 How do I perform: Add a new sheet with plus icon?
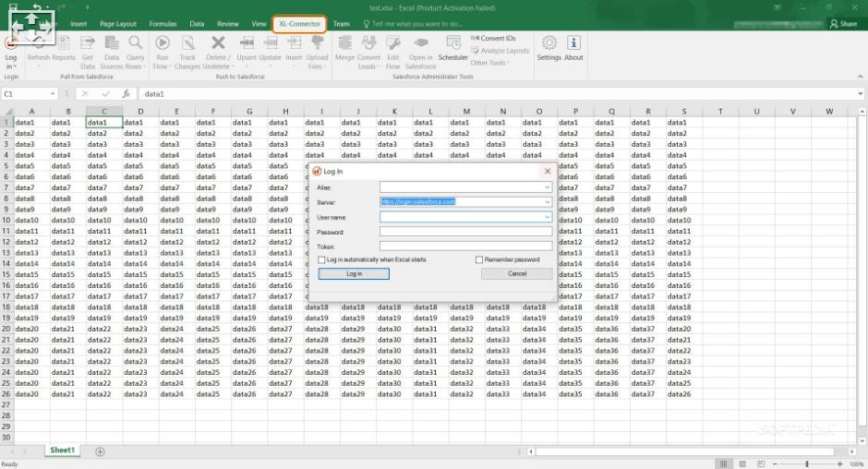(x=101, y=451)
